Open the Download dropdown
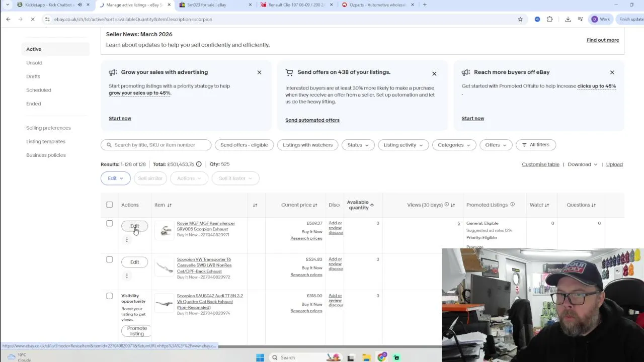Image resolution: width=644 pixels, height=362 pixels. (x=582, y=164)
